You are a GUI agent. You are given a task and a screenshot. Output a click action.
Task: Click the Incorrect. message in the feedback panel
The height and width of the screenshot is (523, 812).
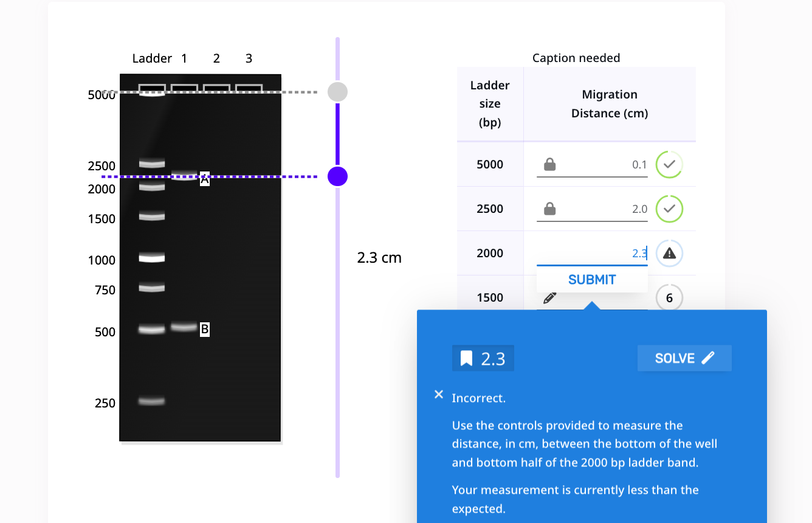point(478,398)
